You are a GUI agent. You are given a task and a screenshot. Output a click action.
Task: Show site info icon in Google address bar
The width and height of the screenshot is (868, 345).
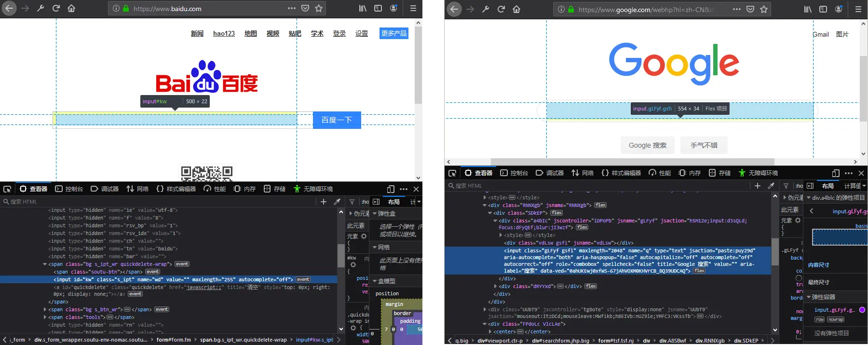[561, 9]
